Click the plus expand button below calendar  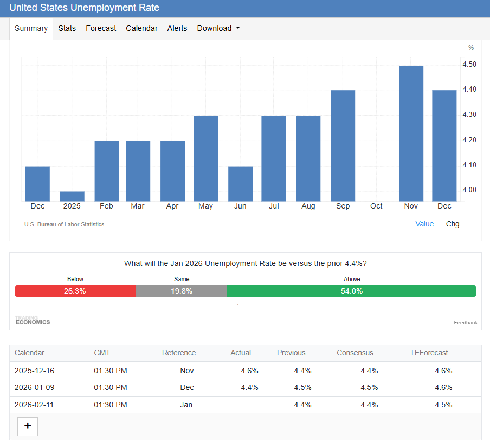(x=28, y=426)
